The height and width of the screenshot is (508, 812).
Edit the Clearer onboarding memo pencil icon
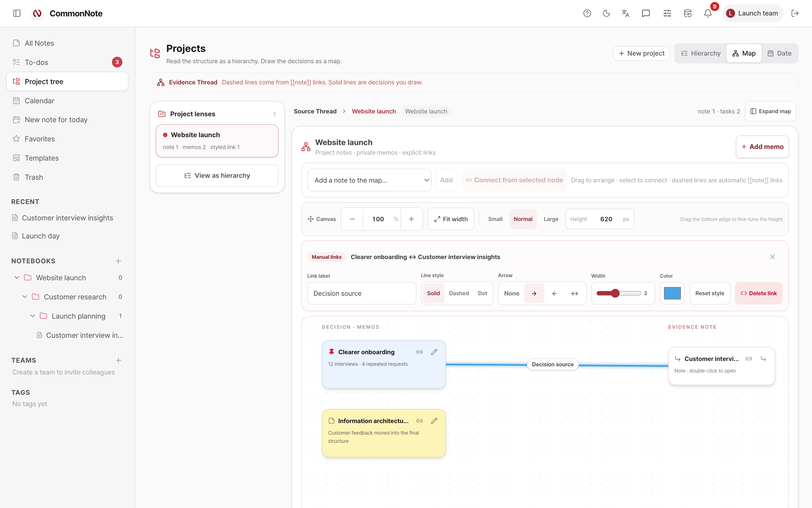click(x=434, y=352)
